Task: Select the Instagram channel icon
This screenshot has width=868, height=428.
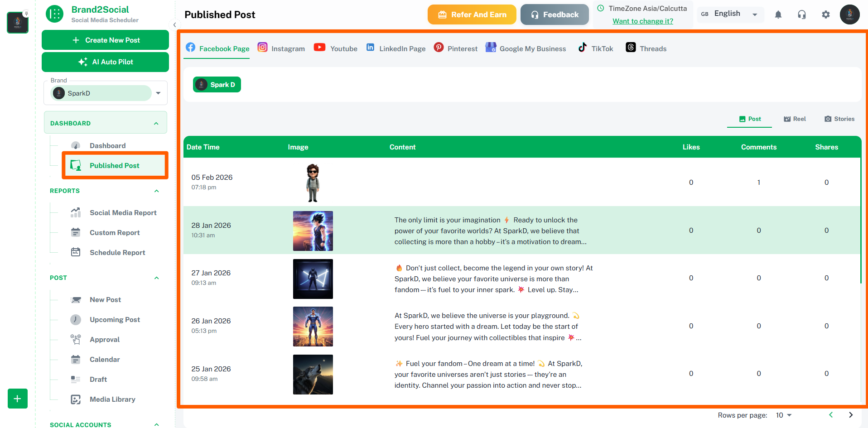Action: [262, 47]
